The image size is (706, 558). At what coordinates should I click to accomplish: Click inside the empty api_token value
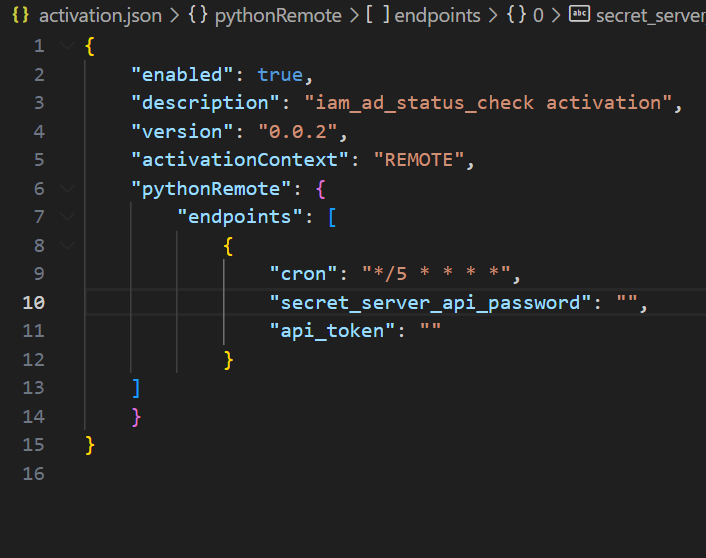(431, 331)
